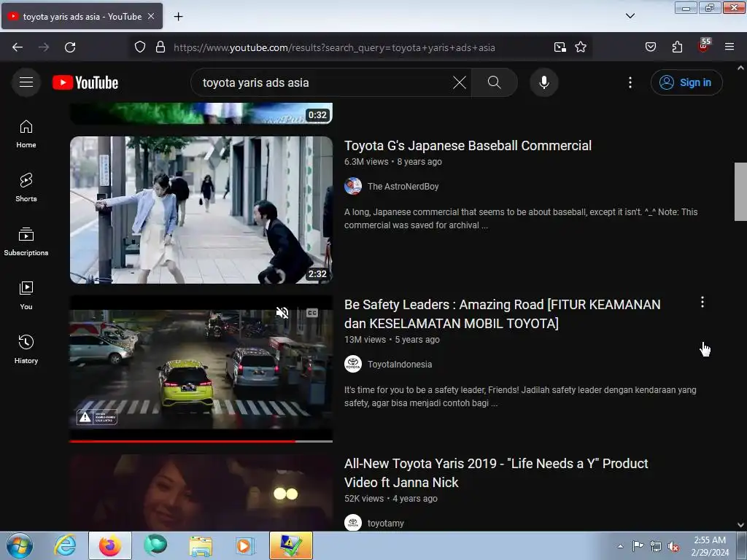Image resolution: width=747 pixels, height=560 pixels.
Task: Open YouTube settings three-dot menu
Action: point(630,82)
